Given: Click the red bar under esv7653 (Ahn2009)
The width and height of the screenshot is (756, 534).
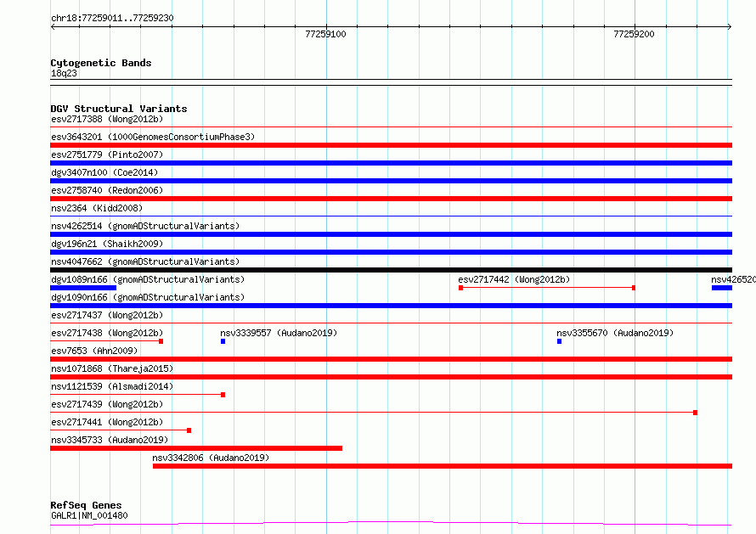Looking at the screenshot, I should point(391,359).
